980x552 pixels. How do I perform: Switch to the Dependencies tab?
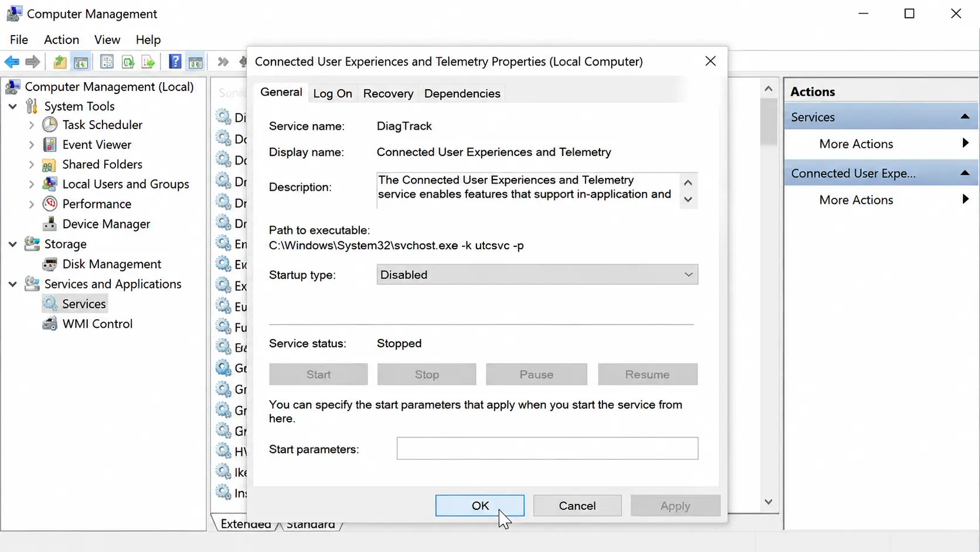462,93
